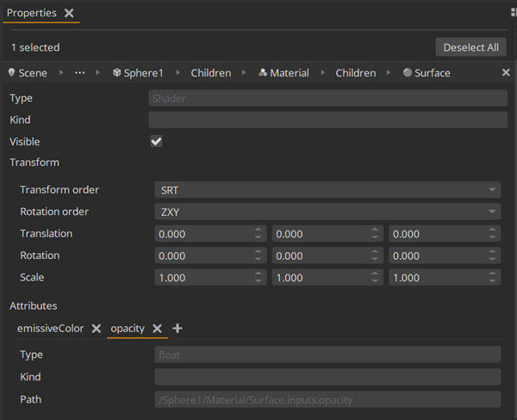Click the first Translation value field
This screenshot has height=420, width=517.
[202, 234]
